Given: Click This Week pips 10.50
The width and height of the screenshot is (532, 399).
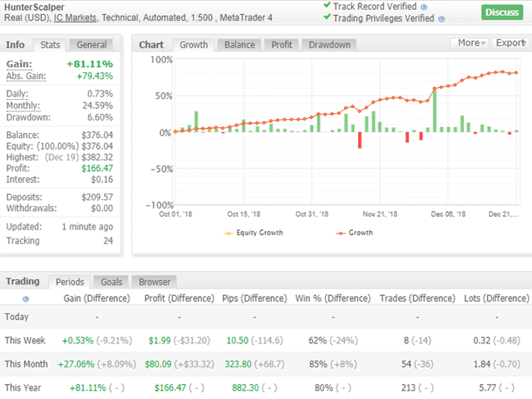Looking at the screenshot, I should pos(238,340).
